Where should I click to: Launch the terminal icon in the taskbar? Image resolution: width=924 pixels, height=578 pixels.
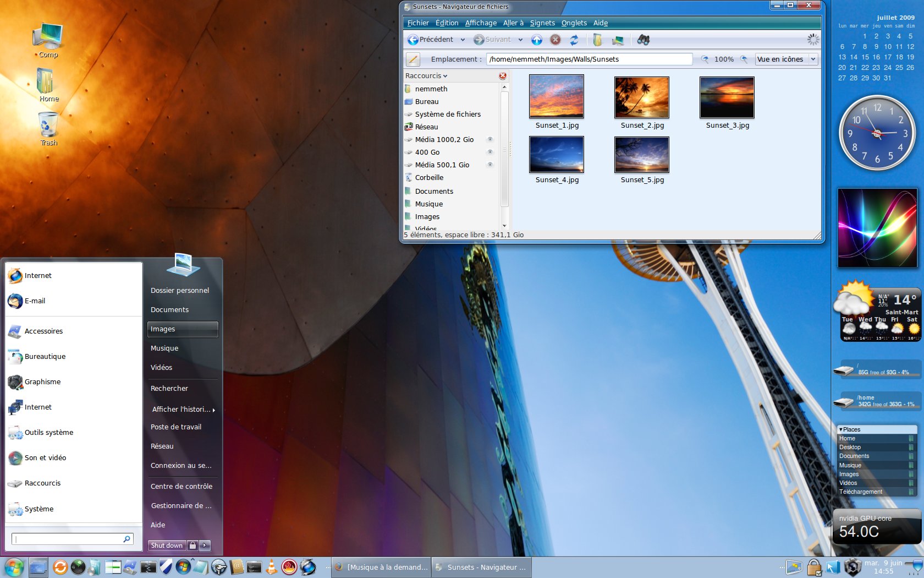pyautogui.click(x=254, y=567)
